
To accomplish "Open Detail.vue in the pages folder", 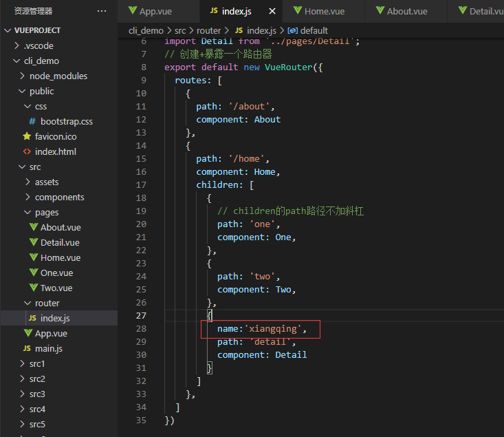I will click(x=59, y=243).
